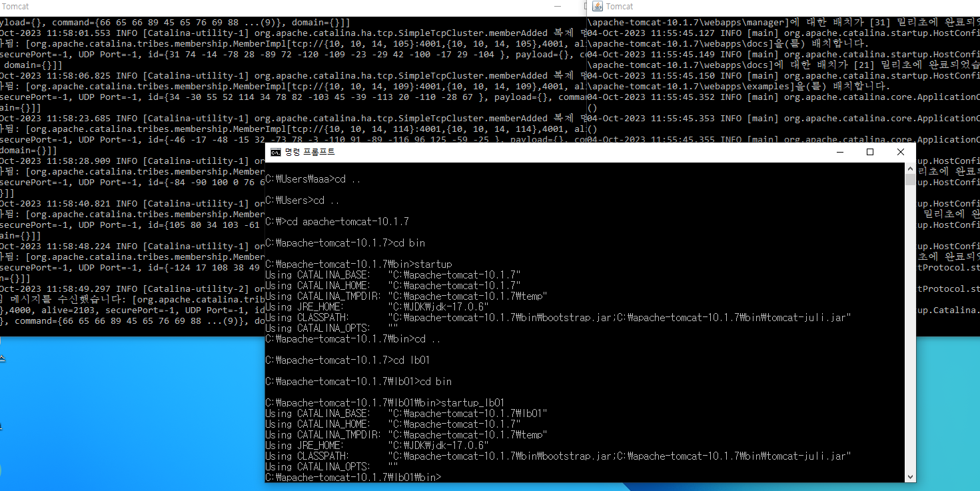Screen dimensions: 980x491
Task: Click right Tomcat log line 11:55:45.149
Action: (783, 54)
